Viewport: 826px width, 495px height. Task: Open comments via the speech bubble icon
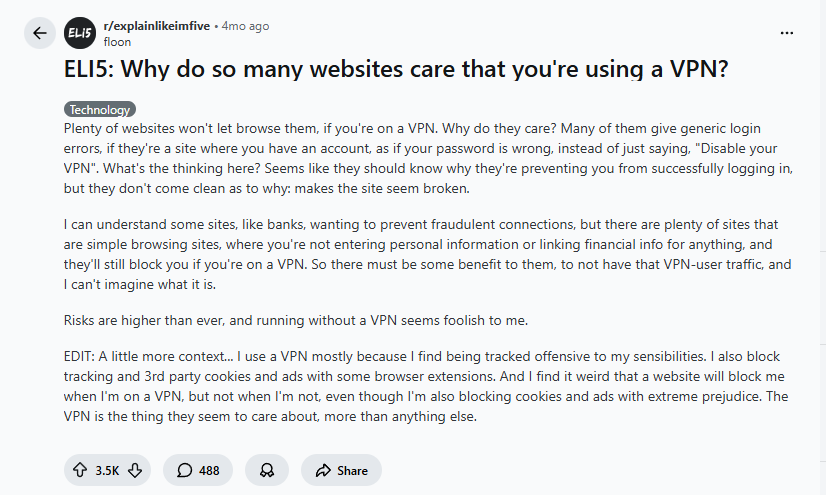tap(185, 470)
